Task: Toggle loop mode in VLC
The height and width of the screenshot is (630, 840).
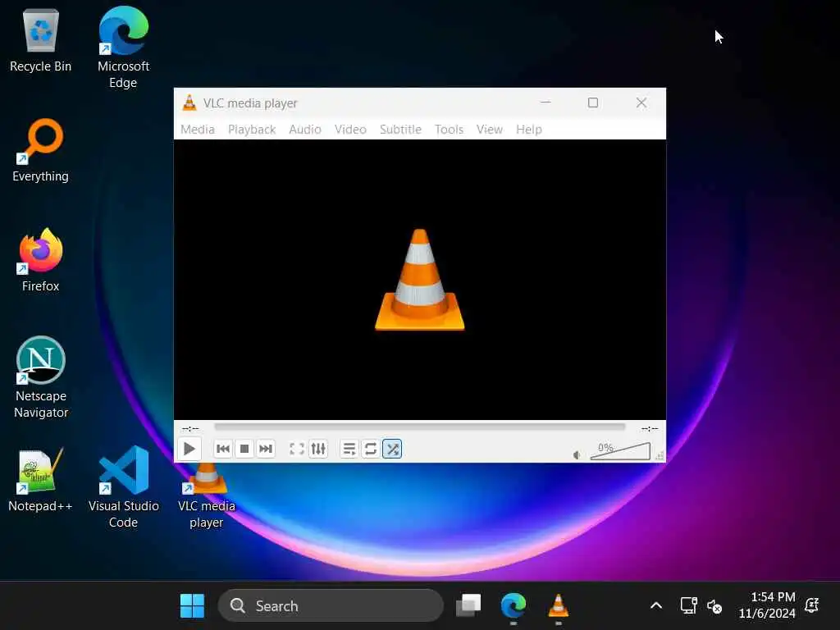Action: [x=370, y=449]
